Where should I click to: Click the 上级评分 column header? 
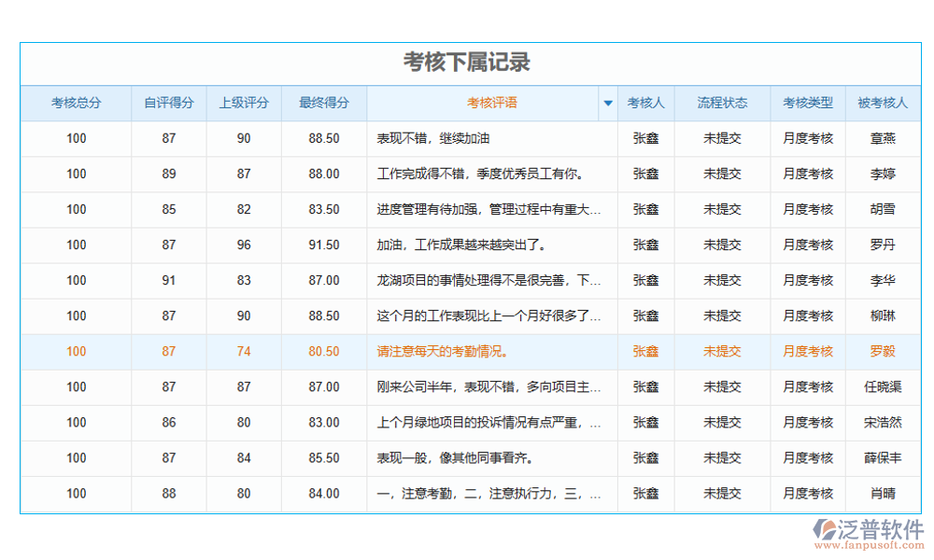[x=243, y=103]
